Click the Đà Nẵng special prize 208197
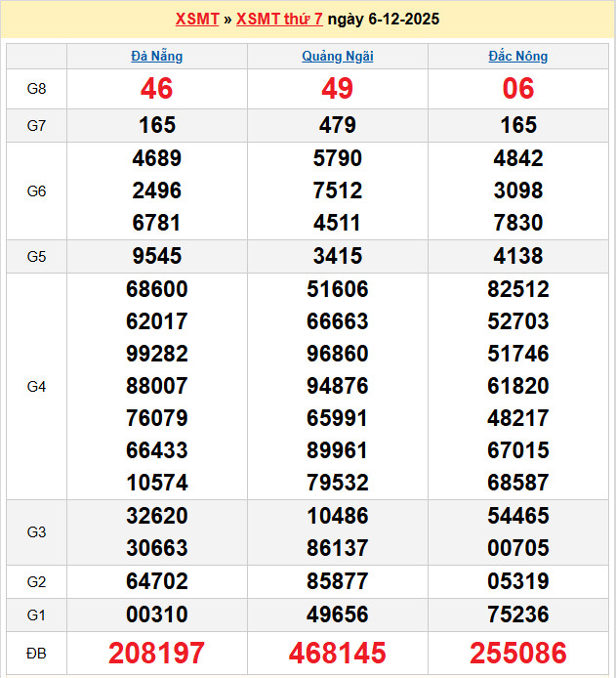The image size is (616, 678). tap(156, 654)
